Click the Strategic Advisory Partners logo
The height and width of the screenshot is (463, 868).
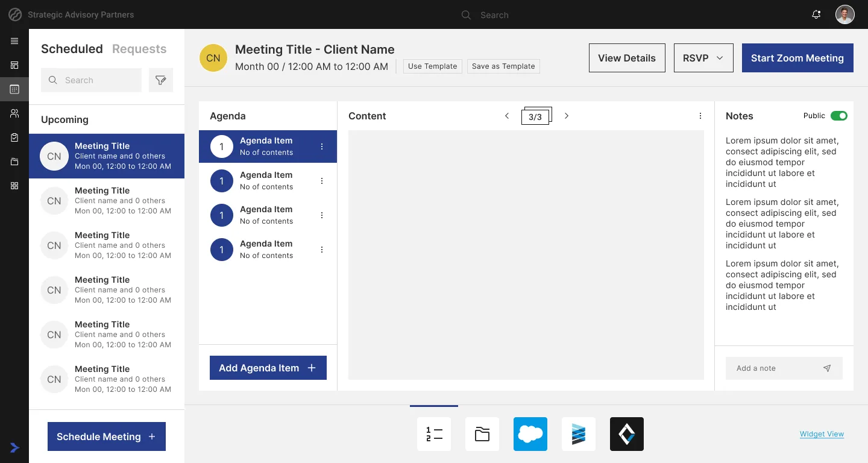click(x=15, y=14)
